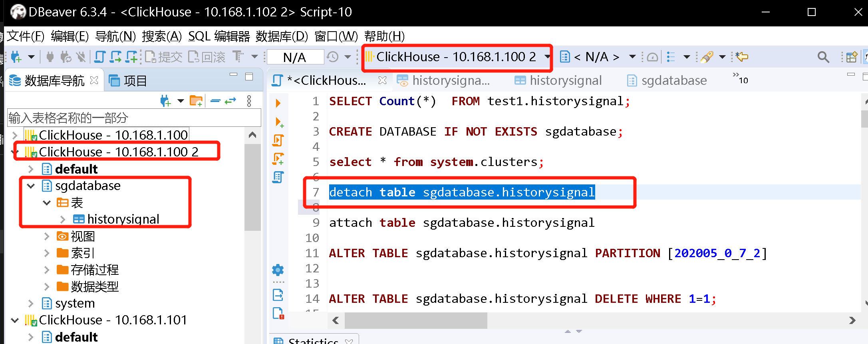
Task: Click the table name filter input field
Action: coord(134,118)
